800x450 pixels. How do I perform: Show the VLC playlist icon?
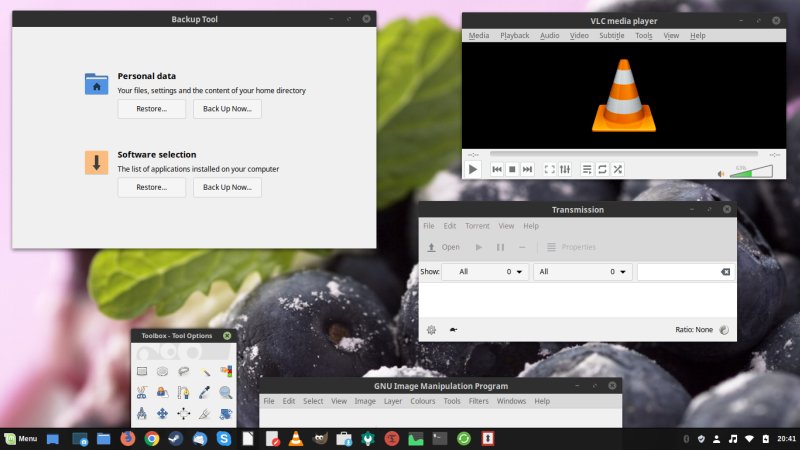[587, 169]
